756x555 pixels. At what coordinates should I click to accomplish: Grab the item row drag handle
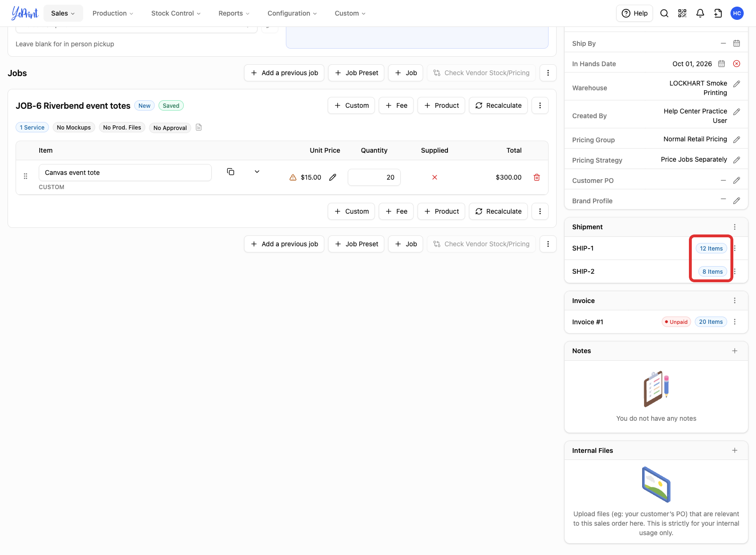point(26,176)
